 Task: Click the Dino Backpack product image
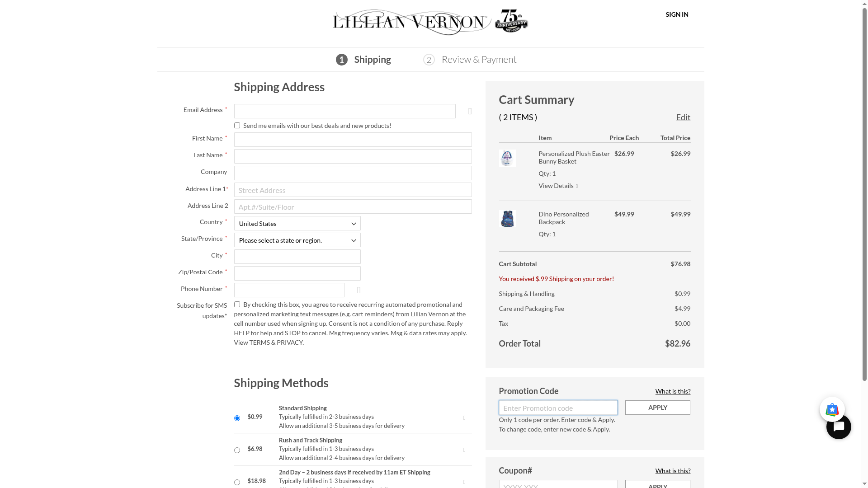tap(507, 219)
